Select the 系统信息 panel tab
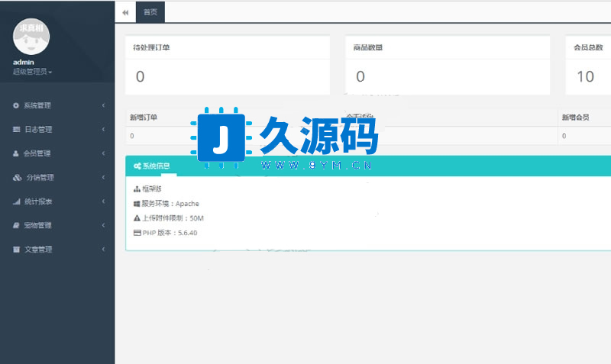This screenshot has height=364, width=611. tap(151, 166)
